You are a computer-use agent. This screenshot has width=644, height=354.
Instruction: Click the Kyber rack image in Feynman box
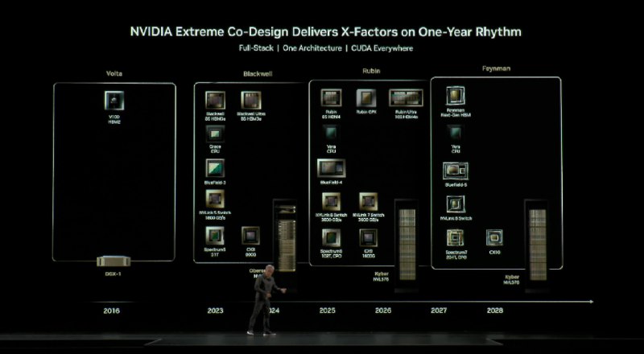(x=537, y=245)
